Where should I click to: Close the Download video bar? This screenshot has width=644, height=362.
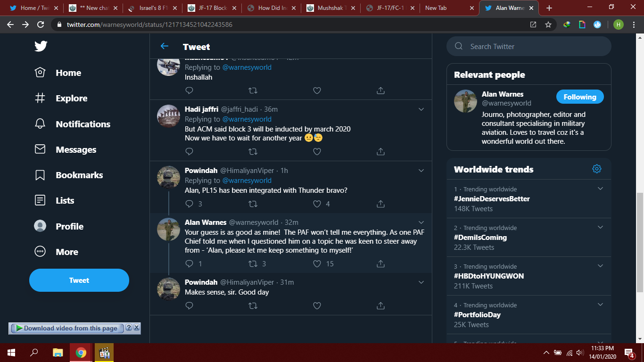(137, 328)
